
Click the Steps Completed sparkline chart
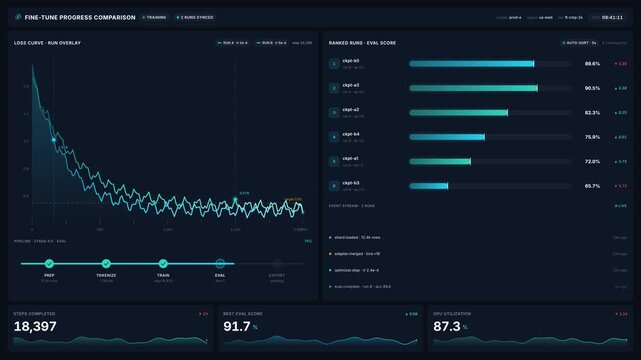click(110, 340)
